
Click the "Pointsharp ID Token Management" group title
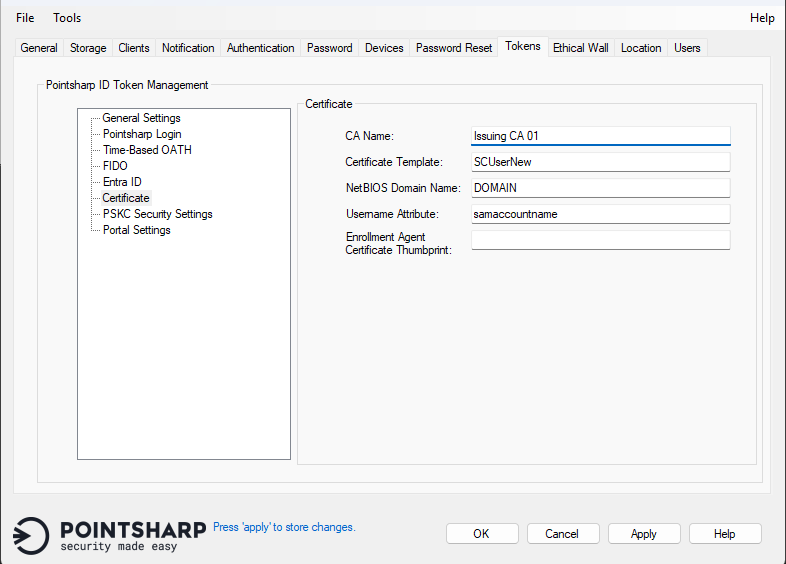(127, 85)
